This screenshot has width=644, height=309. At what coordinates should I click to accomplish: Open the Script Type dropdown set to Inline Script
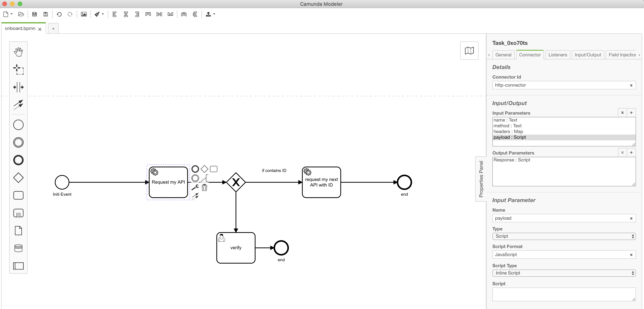(x=564, y=273)
